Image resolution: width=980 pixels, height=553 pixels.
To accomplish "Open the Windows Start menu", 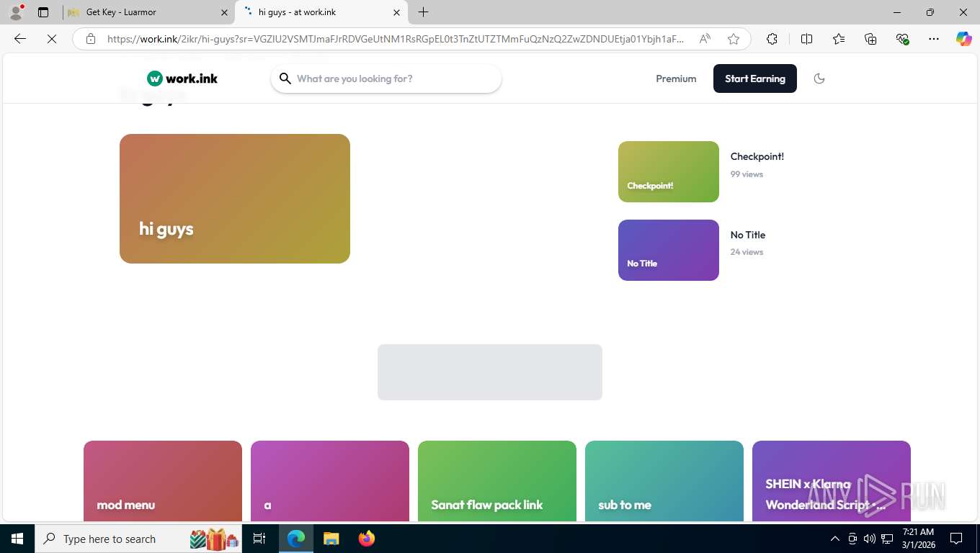I will pos(17,539).
